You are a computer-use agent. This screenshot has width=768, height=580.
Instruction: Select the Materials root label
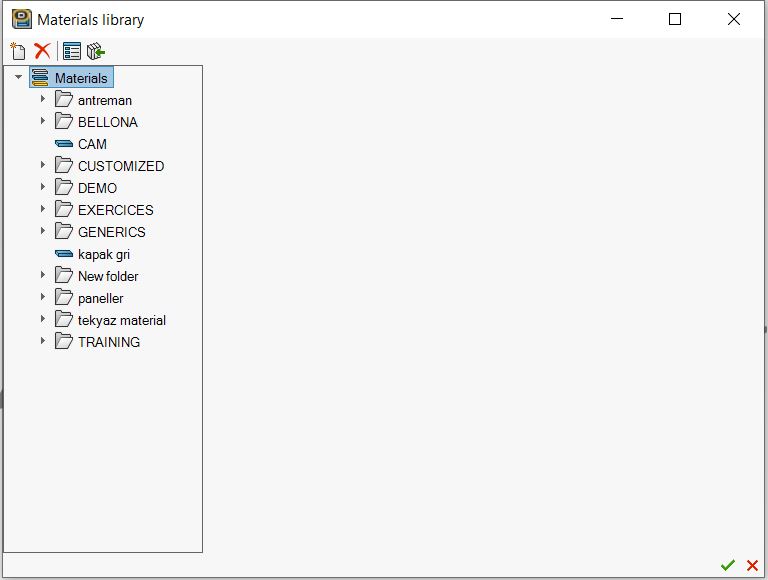pos(81,78)
